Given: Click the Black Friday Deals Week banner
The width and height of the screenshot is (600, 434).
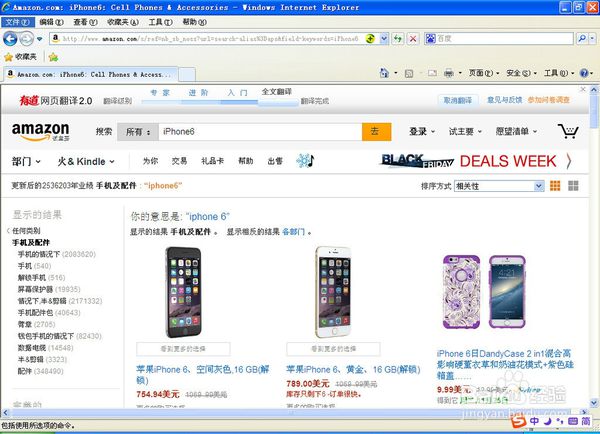Looking at the screenshot, I should tap(476, 161).
